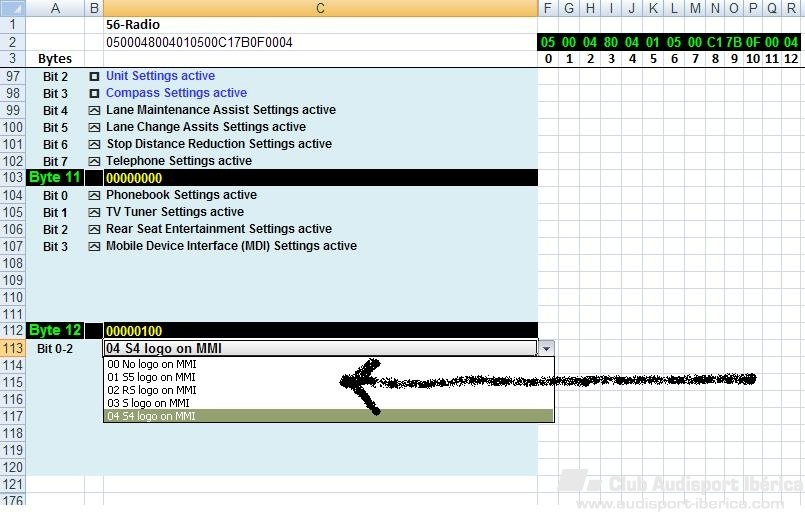Toggle the Unit Settings active checkbox

(x=94, y=76)
